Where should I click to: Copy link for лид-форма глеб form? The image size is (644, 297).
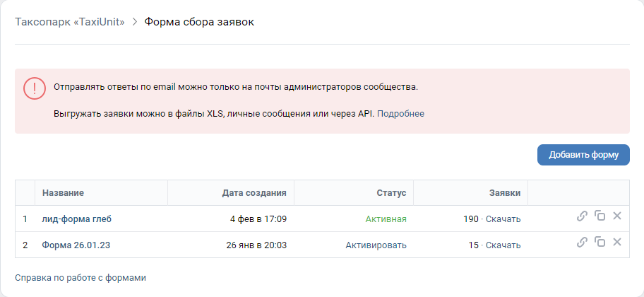pos(582,216)
